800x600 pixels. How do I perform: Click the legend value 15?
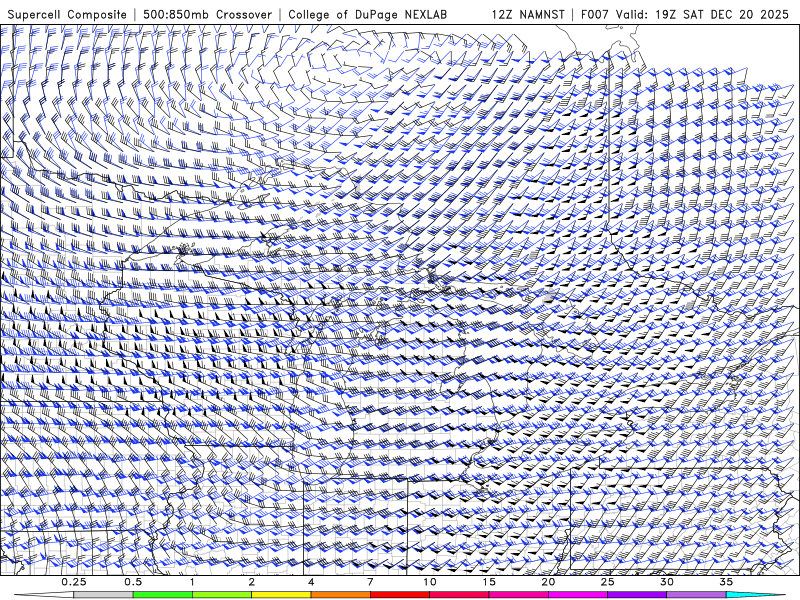tap(489, 582)
